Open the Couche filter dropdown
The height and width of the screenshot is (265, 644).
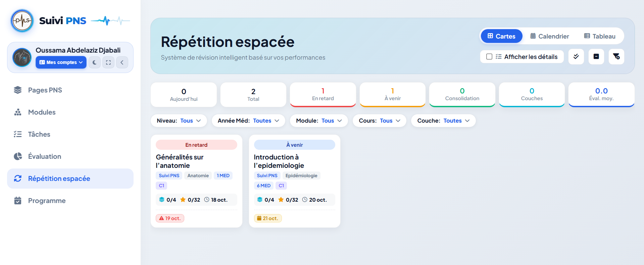tap(443, 121)
